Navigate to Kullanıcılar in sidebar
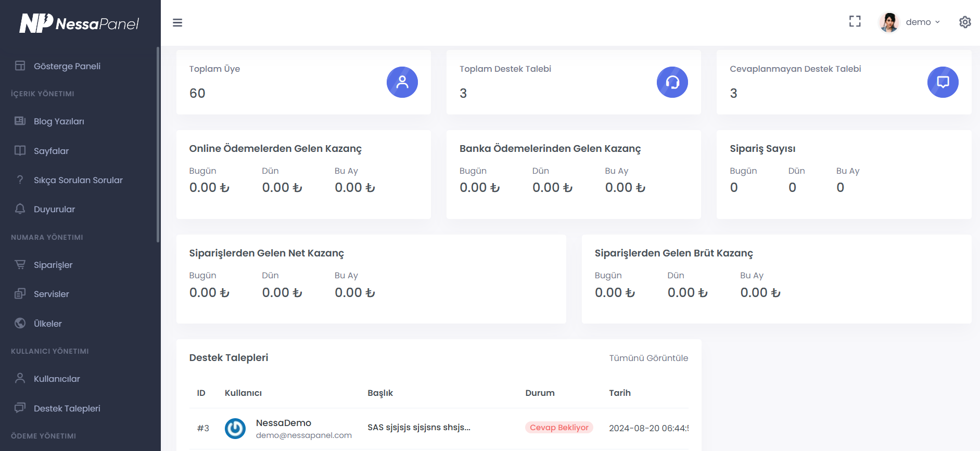The image size is (980, 451). pyautogui.click(x=57, y=379)
